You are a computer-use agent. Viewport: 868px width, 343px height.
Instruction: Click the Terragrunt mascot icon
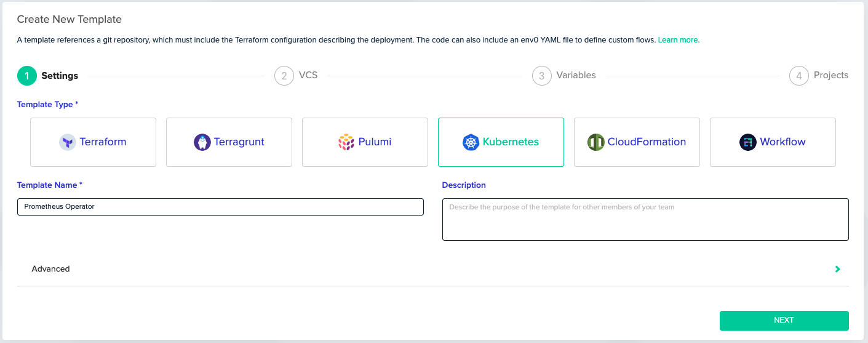pyautogui.click(x=202, y=142)
